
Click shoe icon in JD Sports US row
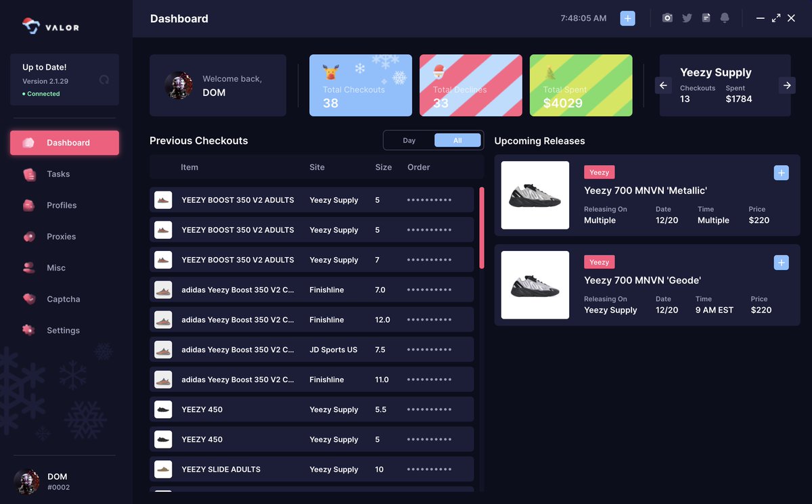pos(163,350)
